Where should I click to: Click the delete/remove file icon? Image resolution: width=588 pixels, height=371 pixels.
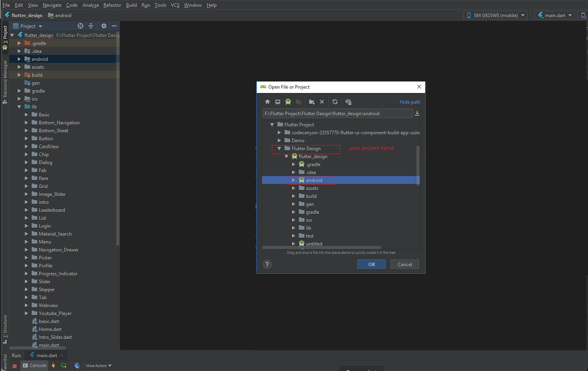(x=322, y=102)
